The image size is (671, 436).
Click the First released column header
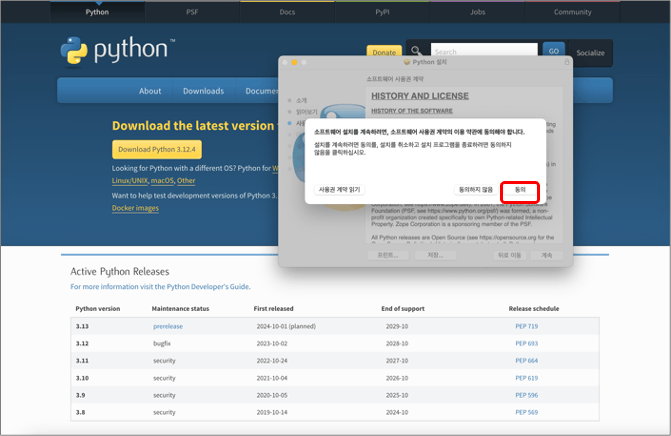pos(273,308)
